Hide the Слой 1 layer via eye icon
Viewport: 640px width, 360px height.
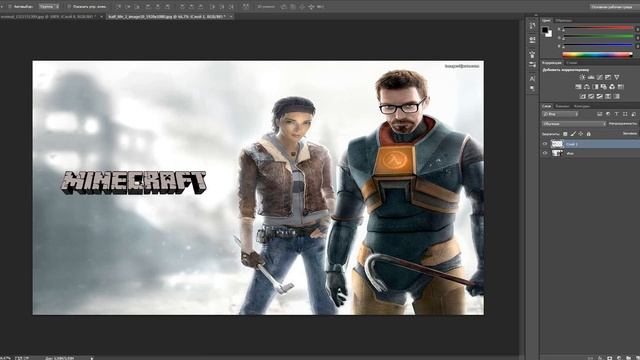[x=545, y=144]
